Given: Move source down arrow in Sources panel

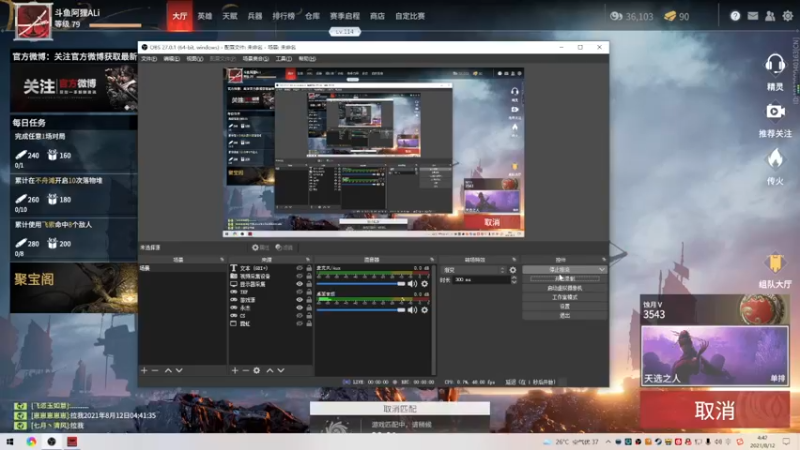Looking at the screenshot, I should [x=281, y=370].
